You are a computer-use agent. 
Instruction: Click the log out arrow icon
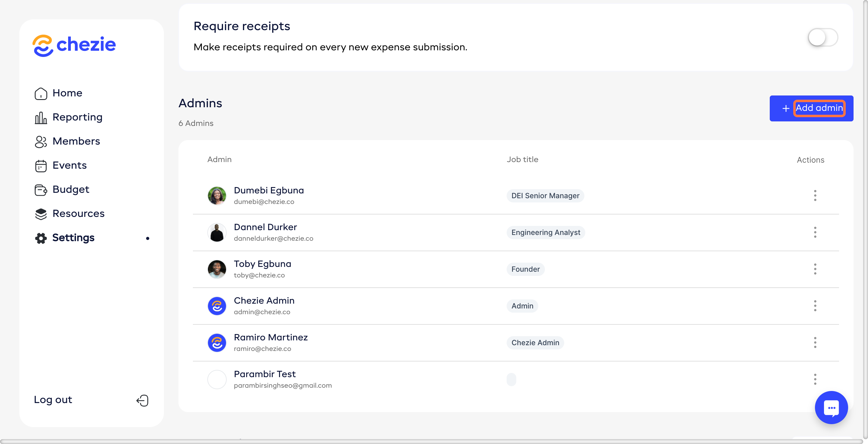coord(143,400)
